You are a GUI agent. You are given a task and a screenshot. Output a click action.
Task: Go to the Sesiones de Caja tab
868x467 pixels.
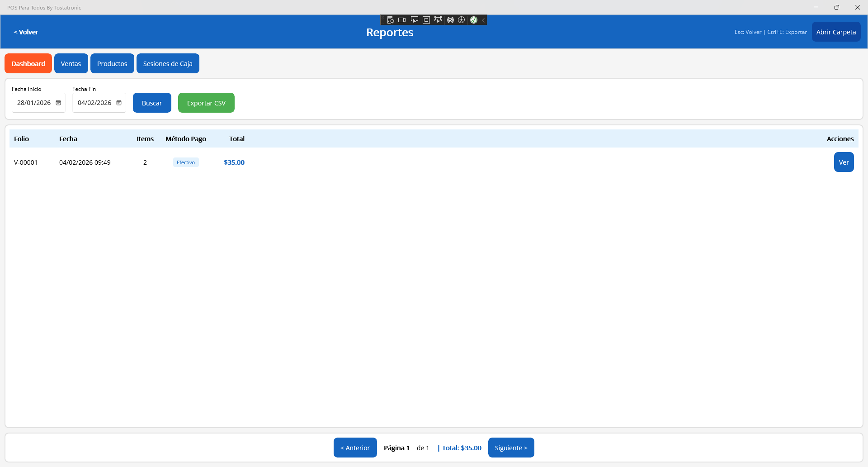point(168,63)
